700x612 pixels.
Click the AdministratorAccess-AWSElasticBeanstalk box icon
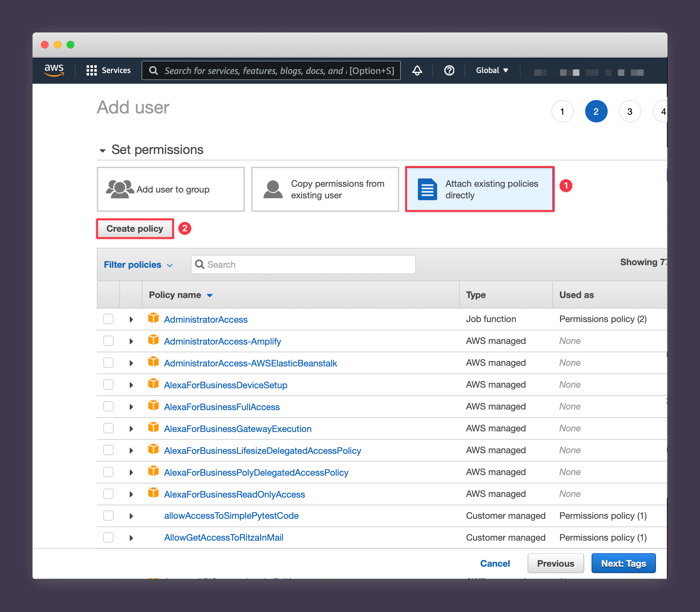click(153, 362)
